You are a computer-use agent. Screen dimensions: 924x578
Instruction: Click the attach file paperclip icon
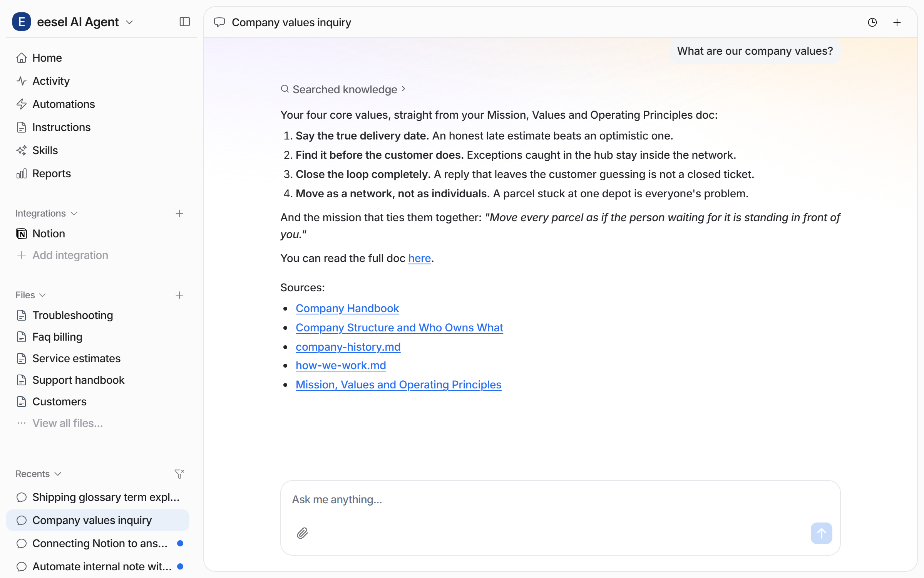pyautogui.click(x=302, y=533)
